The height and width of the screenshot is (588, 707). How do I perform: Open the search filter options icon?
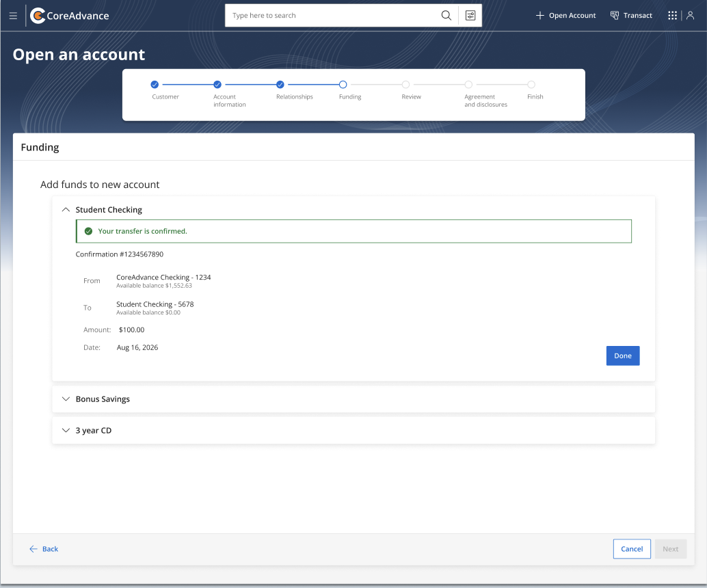pos(470,15)
